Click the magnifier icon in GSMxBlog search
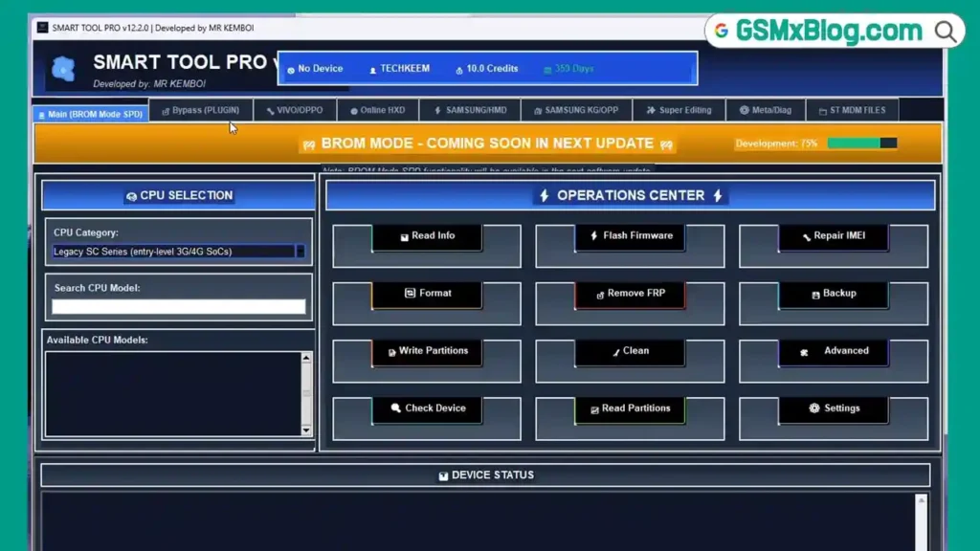This screenshot has height=551, width=980. point(945,32)
